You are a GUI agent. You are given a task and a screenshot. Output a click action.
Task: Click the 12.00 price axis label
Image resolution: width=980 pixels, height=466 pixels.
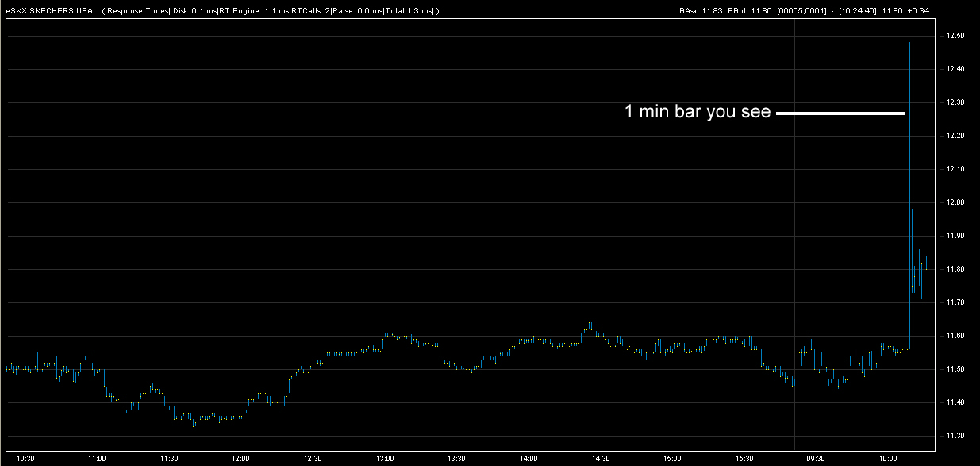[x=955, y=203]
